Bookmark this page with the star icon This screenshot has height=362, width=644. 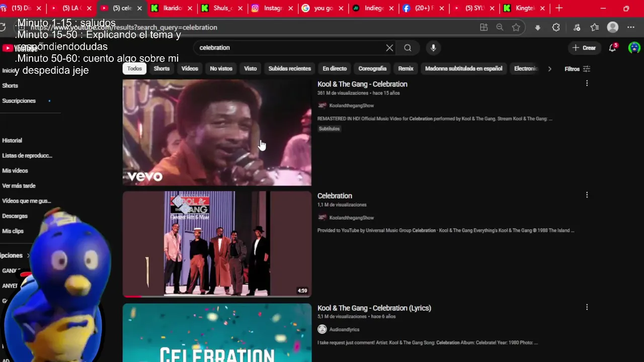click(516, 27)
